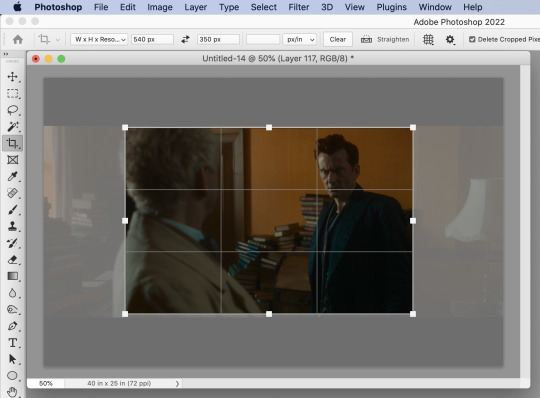The width and height of the screenshot is (540, 398).
Task: Click the right-middle crop edge handle
Action: [413, 221]
